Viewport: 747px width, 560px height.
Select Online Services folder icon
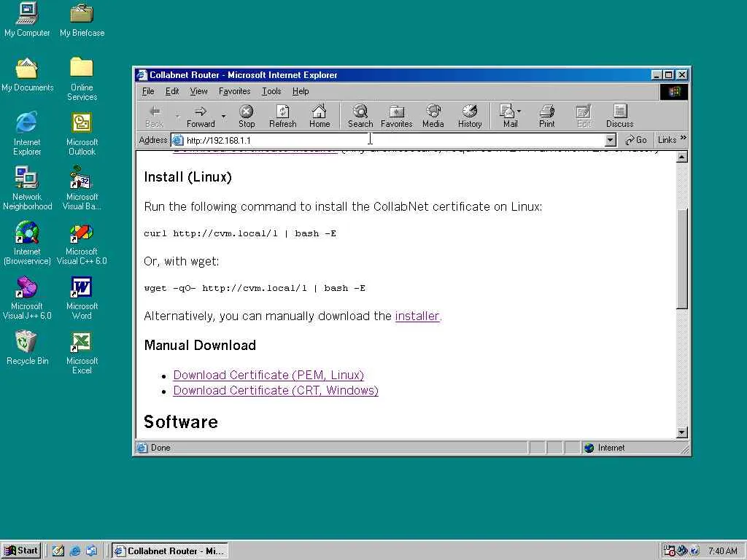[82, 79]
